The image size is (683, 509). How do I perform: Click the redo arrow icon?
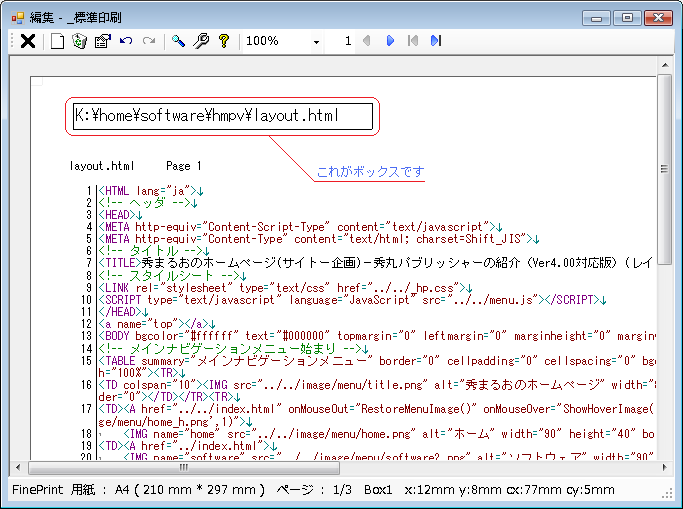[149, 41]
